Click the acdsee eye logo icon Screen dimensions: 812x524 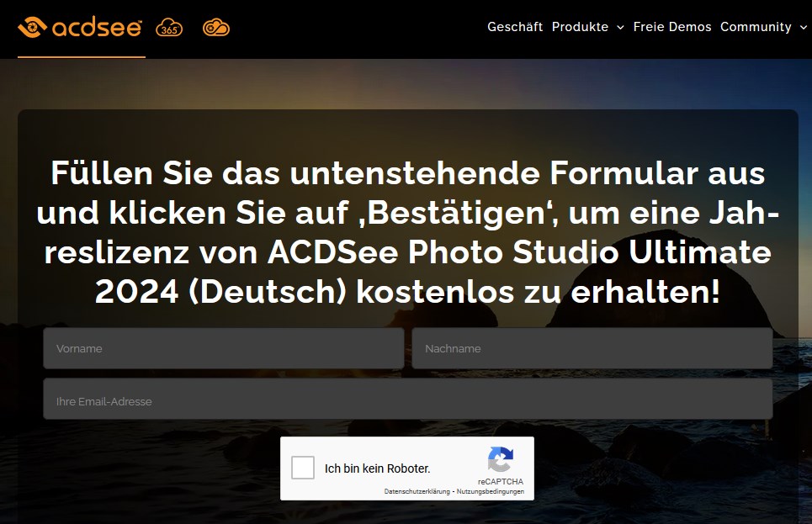tap(32, 27)
